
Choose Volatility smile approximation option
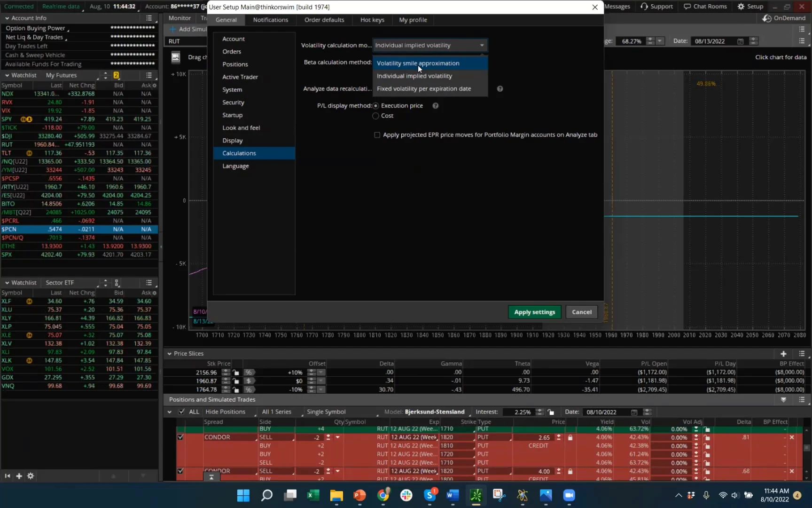[x=430, y=63]
